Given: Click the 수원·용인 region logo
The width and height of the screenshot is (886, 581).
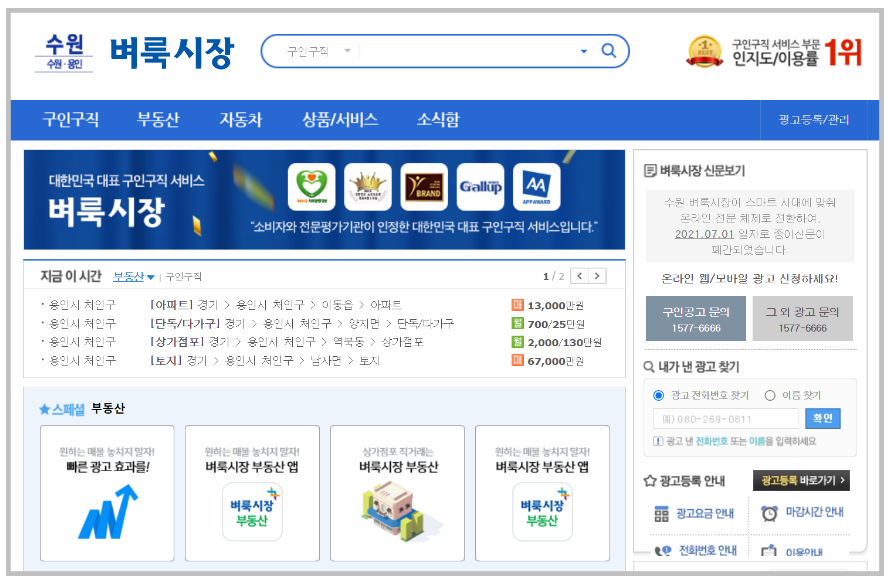Looking at the screenshot, I should click(x=64, y=52).
